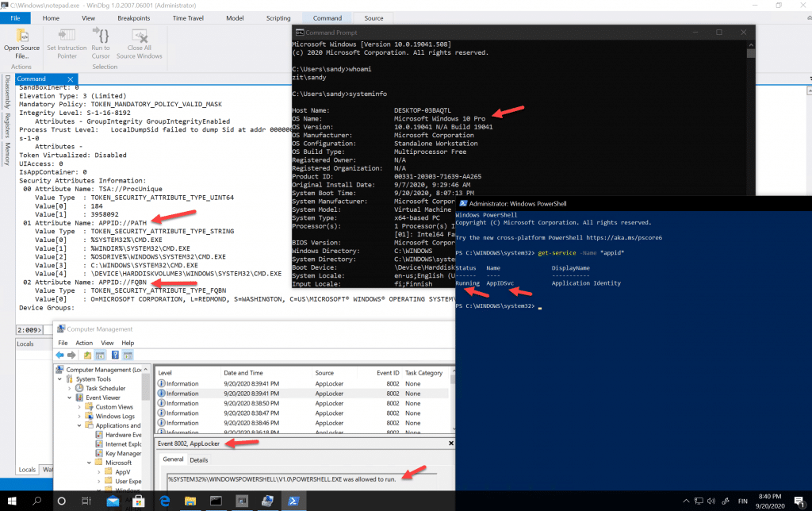The image size is (812, 511).
Task: Click the PowerShell window title bar icon
Action: [463, 204]
